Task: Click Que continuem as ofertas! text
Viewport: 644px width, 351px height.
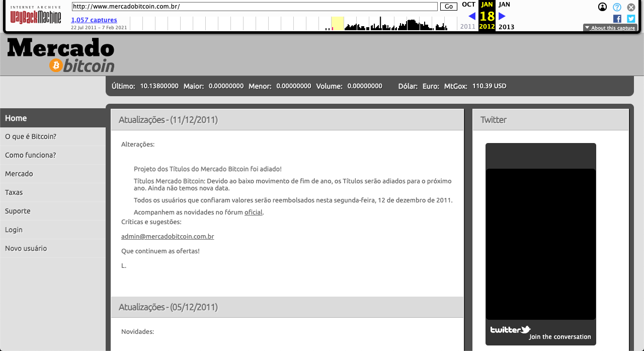Action: tap(160, 251)
